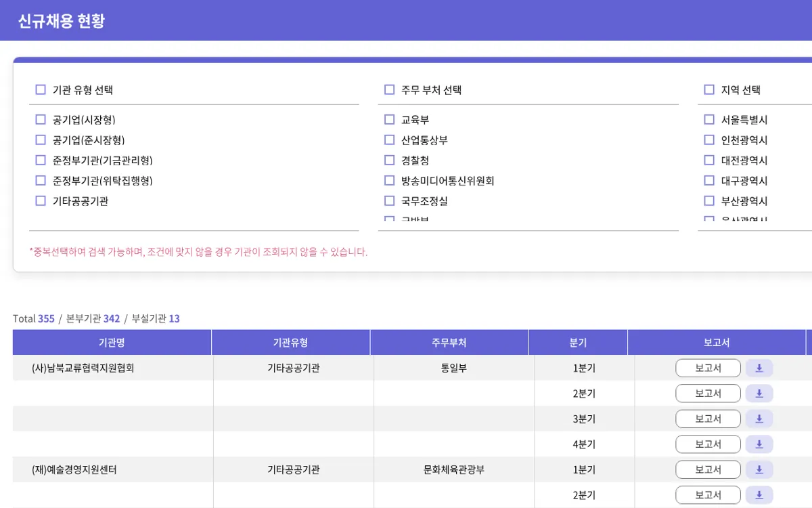This screenshot has height=508, width=812.
Task: Enable the 대구광역시 region filter
Action: click(x=709, y=181)
